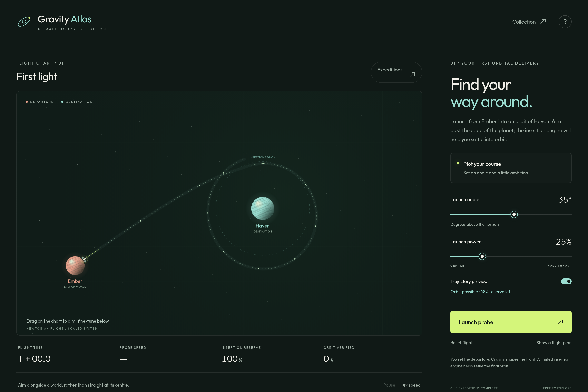Show a flight plan
This screenshot has height=392, width=588.
pyautogui.click(x=554, y=343)
